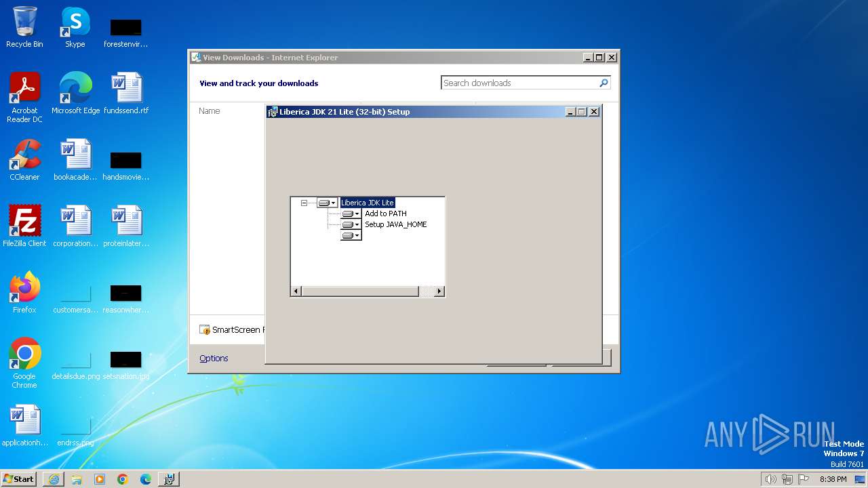868x488 pixels.
Task: Open the Setup JAVA_HOME feature dropdown
Action: coord(351,224)
